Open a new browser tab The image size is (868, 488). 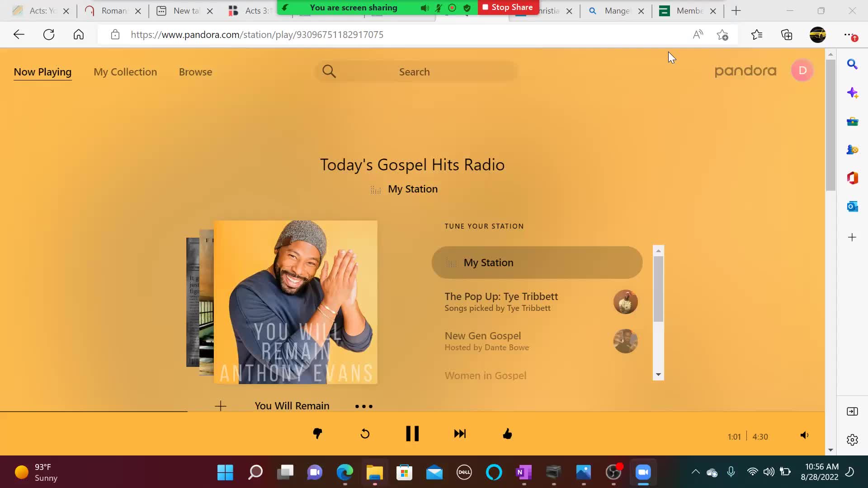pos(736,11)
